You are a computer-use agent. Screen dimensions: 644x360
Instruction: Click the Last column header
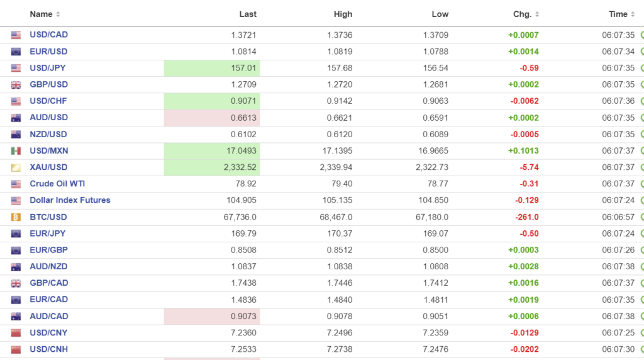click(x=248, y=14)
